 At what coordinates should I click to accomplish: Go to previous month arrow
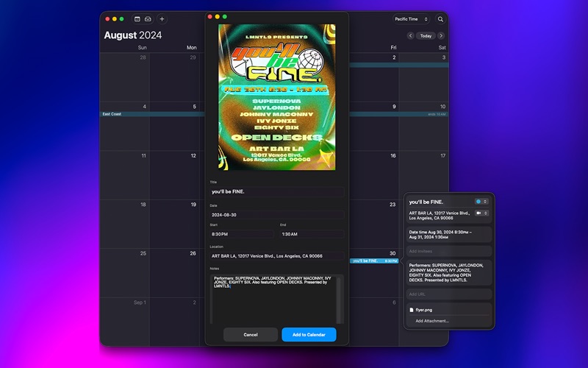tap(411, 35)
